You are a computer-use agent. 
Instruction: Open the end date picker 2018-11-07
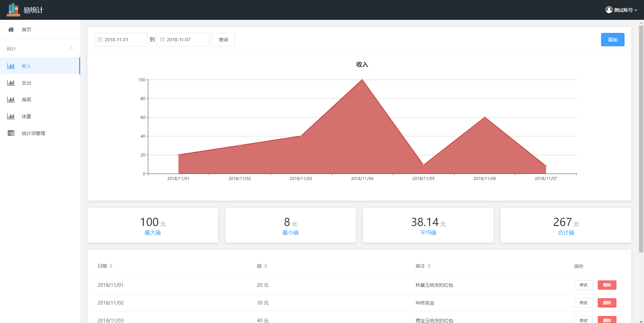[183, 40]
